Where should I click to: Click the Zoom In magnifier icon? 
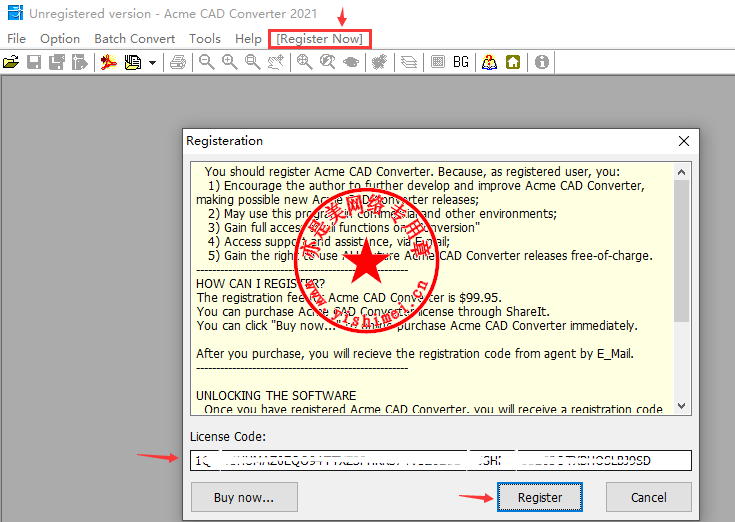pos(229,62)
